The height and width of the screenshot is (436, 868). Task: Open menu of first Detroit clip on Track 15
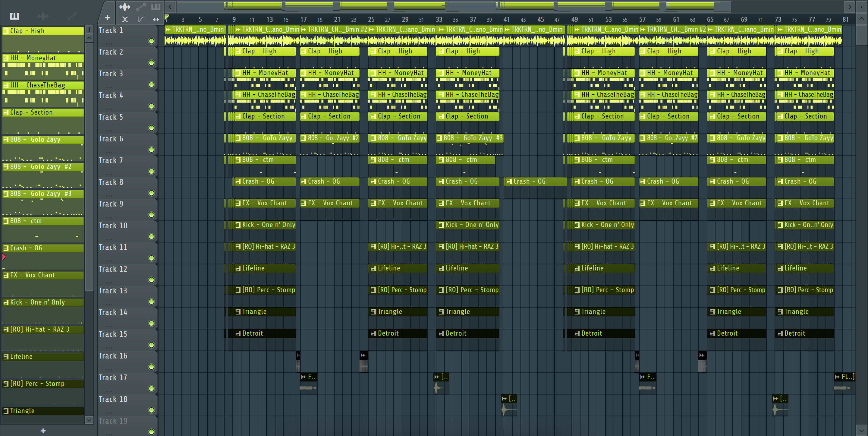[238, 333]
